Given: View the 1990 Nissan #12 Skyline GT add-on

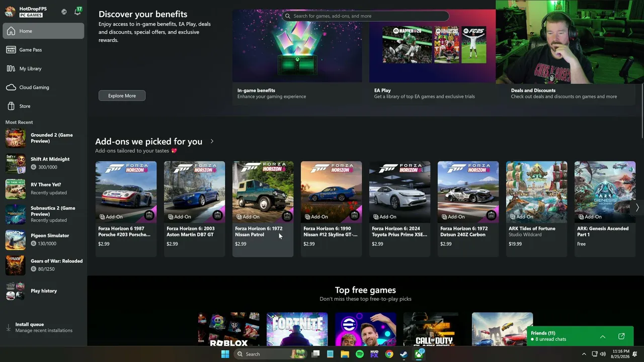Looking at the screenshot, I should (x=331, y=209).
